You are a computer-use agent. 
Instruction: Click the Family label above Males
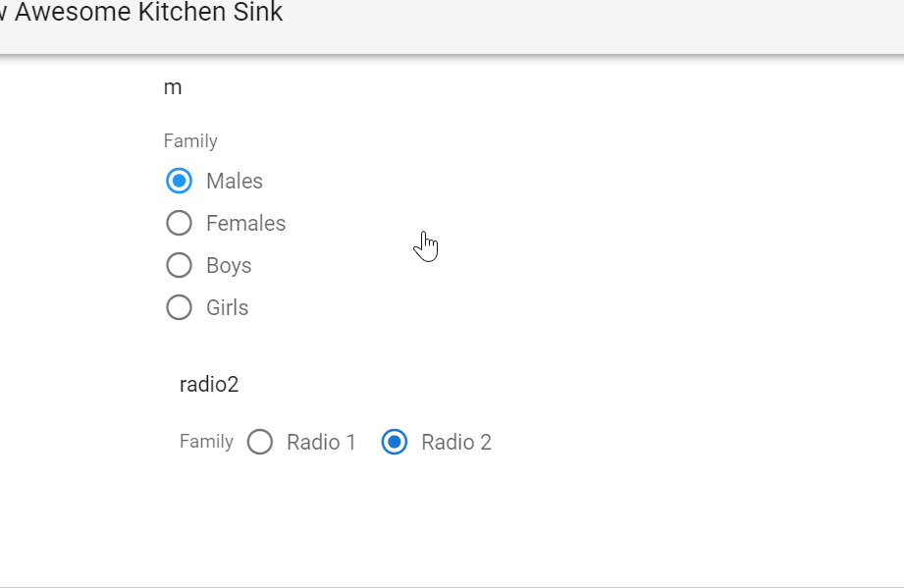tap(190, 140)
